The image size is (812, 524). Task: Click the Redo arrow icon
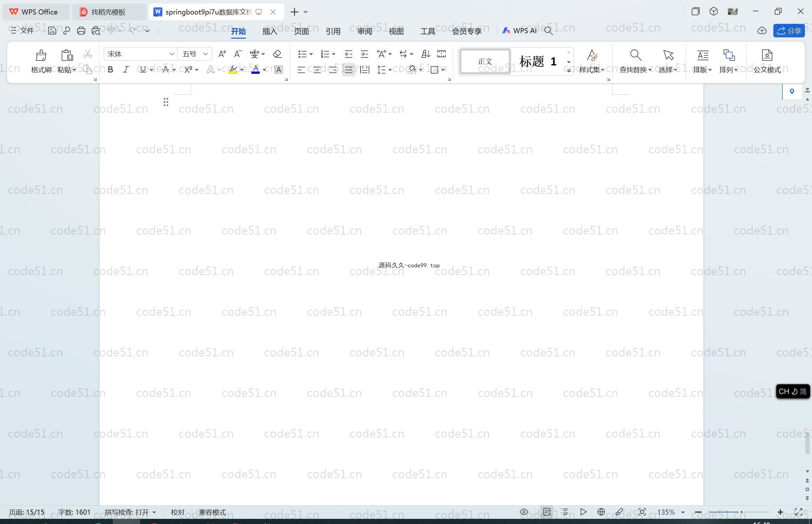click(x=133, y=31)
